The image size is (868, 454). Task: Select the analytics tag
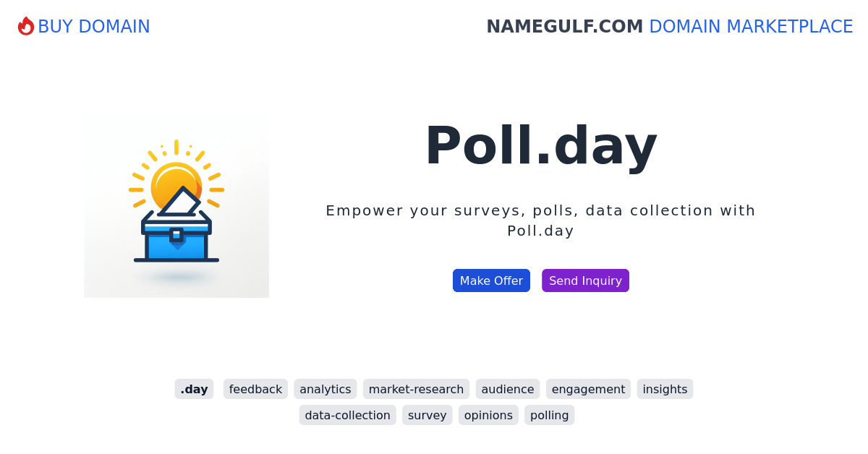coord(325,389)
